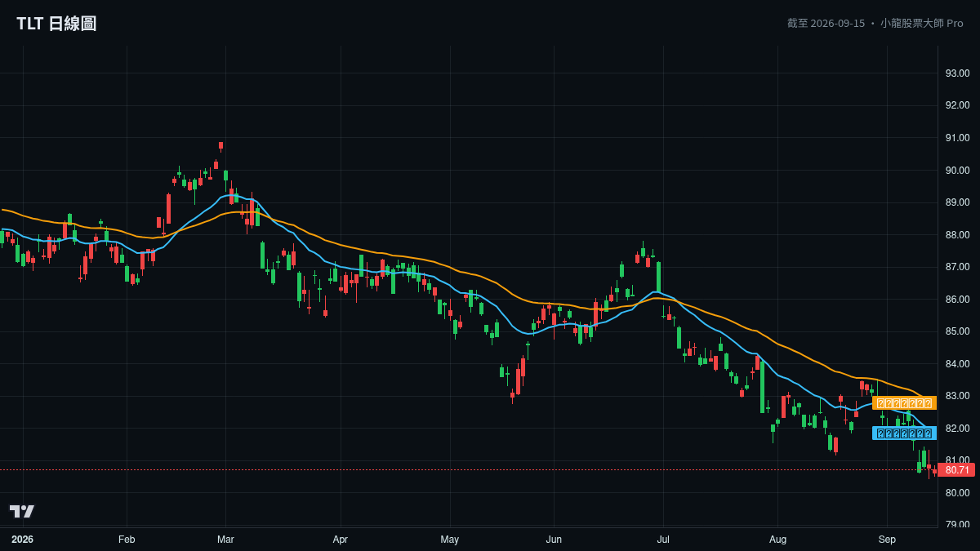Viewport: 980px width, 551px height.
Task: Click the 87.00 price axis label
Action: point(957,267)
